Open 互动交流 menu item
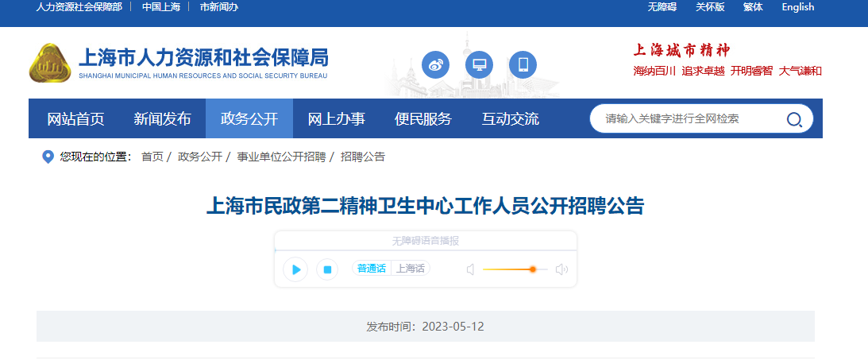 pyautogui.click(x=510, y=118)
